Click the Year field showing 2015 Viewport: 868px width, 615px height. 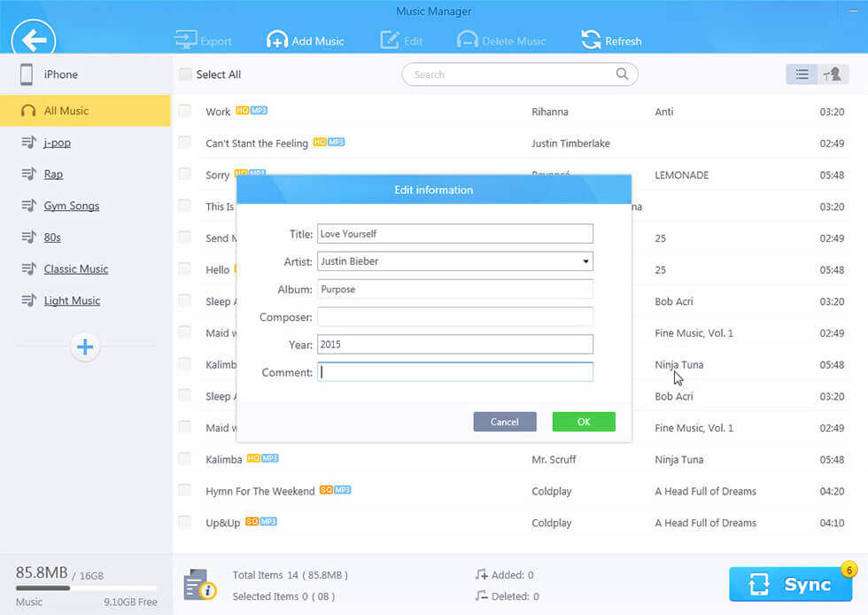455,345
